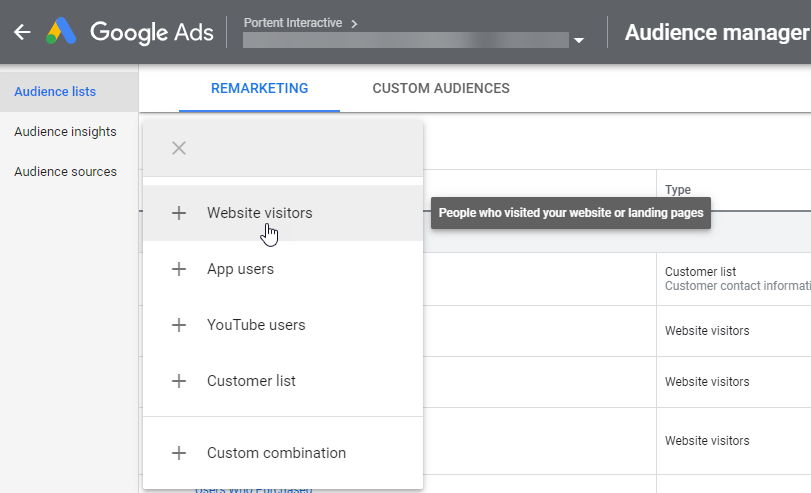Open Audience sources in sidebar
Viewport: 811px width, 493px height.
[69, 172]
